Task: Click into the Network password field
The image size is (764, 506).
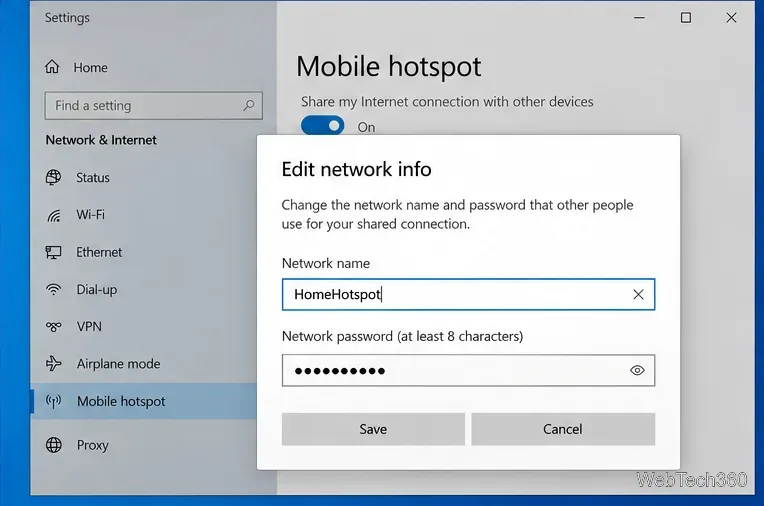Action: pos(468,370)
